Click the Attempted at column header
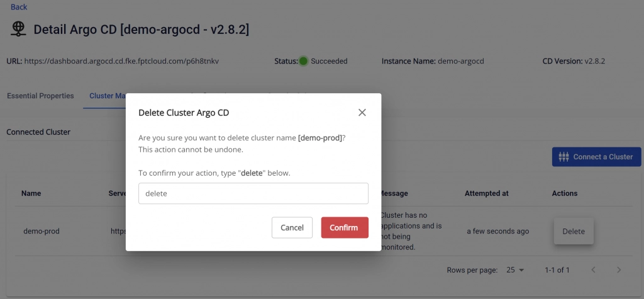644x299 pixels. (487, 193)
